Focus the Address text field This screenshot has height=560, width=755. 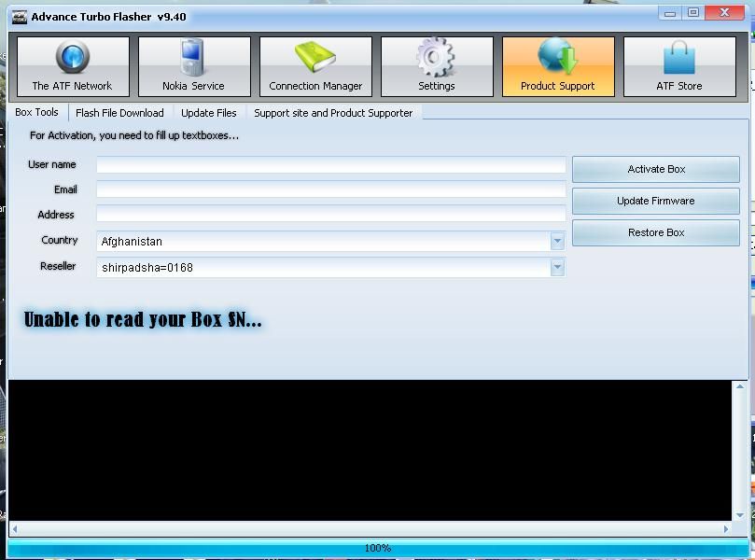click(330, 214)
